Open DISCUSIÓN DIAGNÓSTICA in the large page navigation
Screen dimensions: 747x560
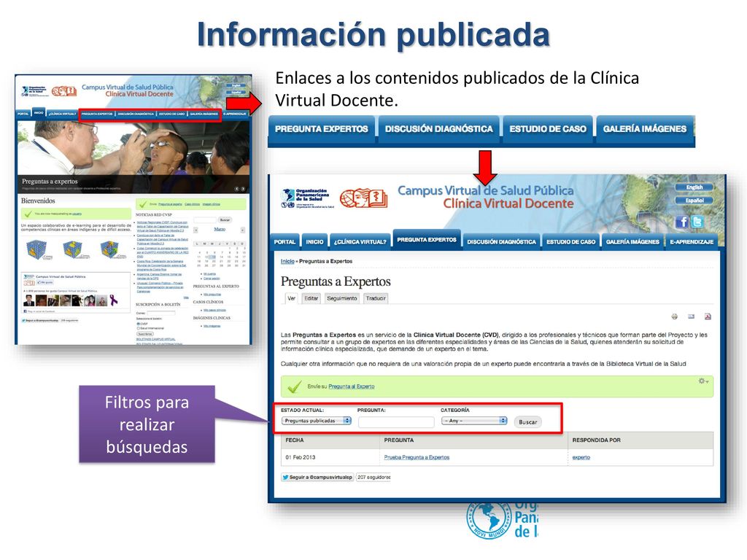pyautogui.click(x=502, y=241)
